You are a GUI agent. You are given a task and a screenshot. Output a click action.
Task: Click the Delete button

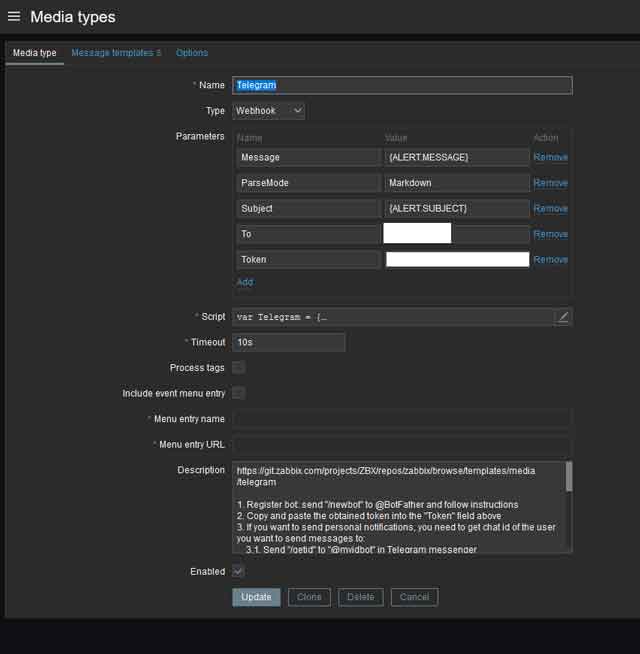(360, 597)
